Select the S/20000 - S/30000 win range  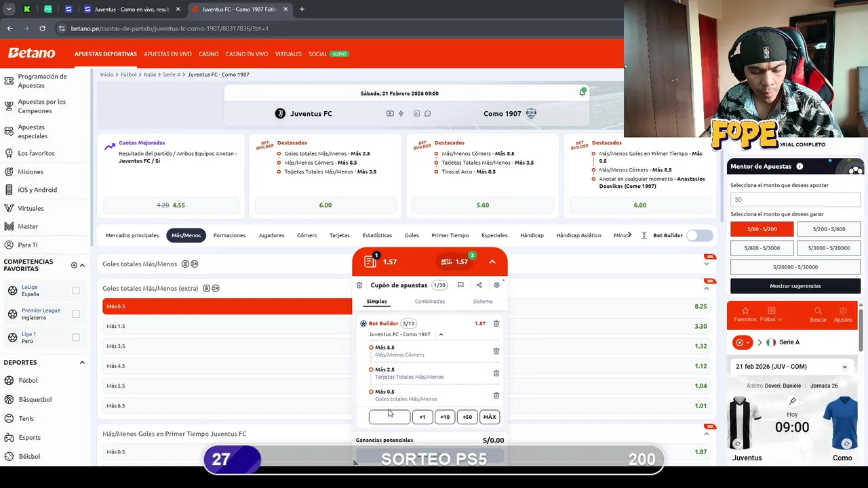point(795,267)
